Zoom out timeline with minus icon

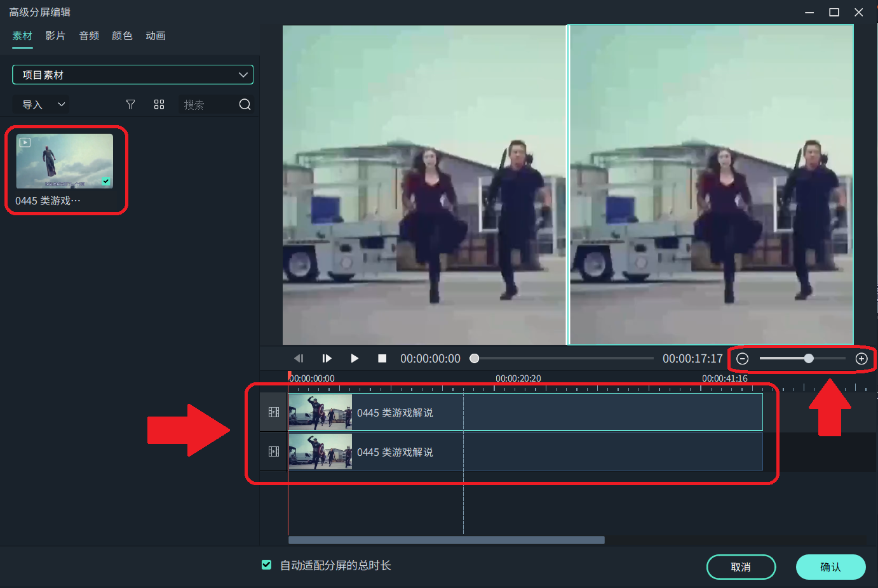[x=742, y=359]
